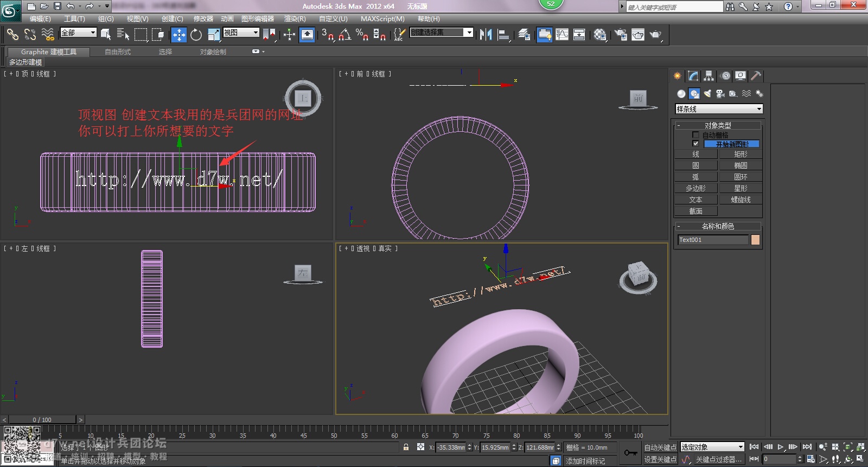Open the 创建(C) menu

[x=173, y=18]
